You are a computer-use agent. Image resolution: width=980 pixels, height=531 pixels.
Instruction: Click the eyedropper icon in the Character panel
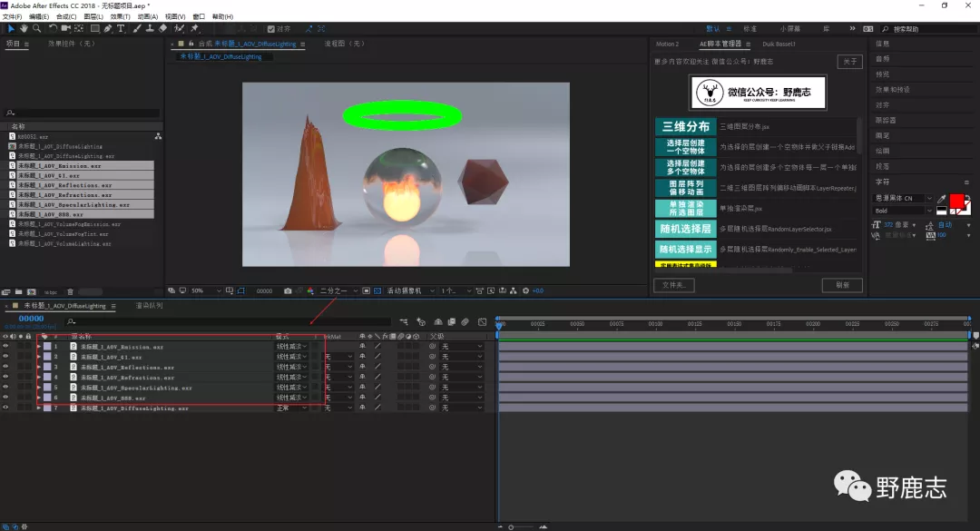941,199
